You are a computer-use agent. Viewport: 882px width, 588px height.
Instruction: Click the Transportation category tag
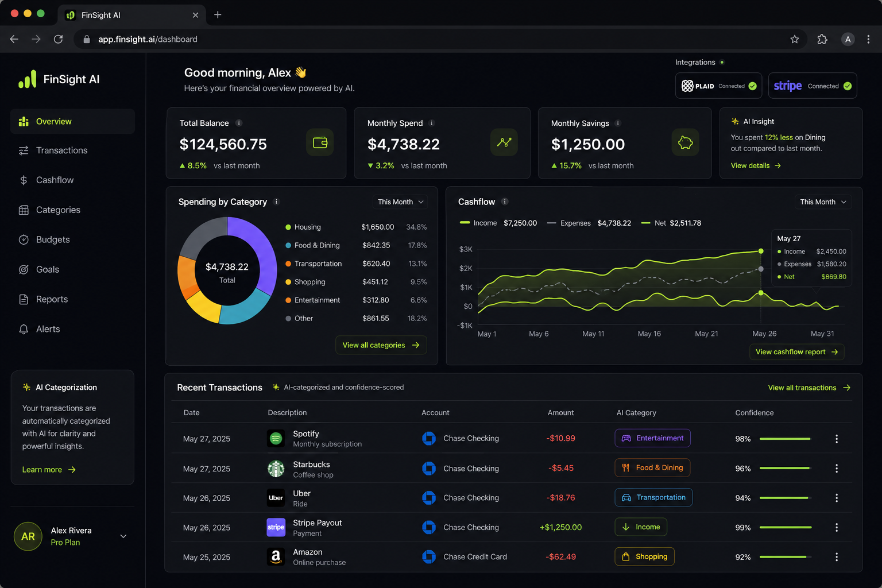(x=653, y=497)
